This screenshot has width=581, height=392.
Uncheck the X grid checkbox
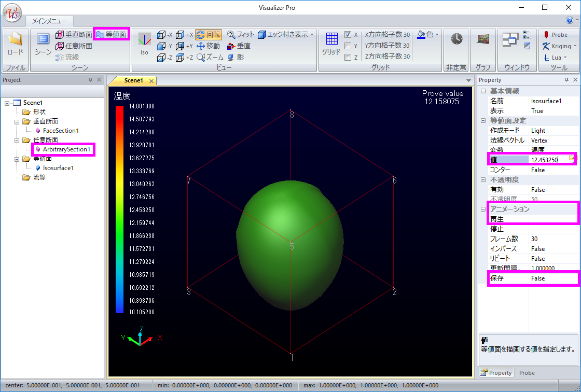pos(348,35)
